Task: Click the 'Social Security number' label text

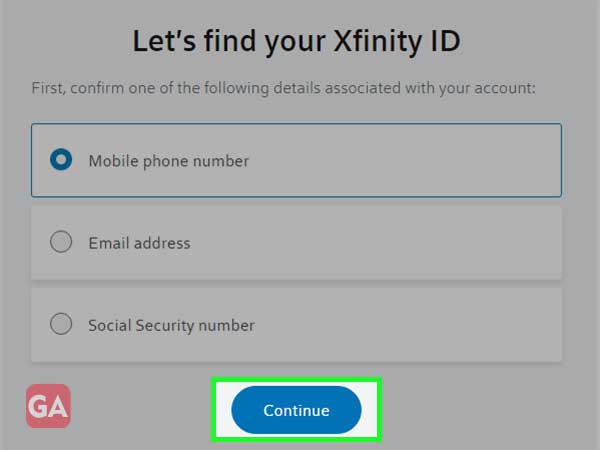Action: tap(171, 325)
